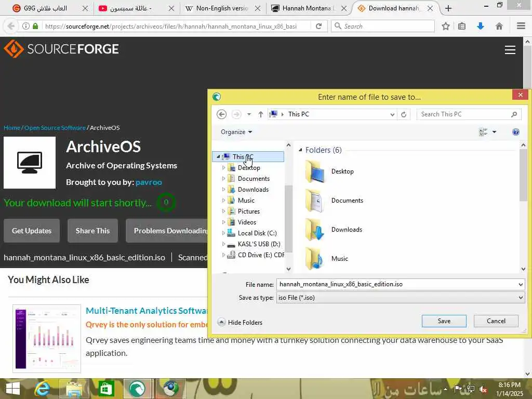
Task: Click the muted volume tray icon
Action: (x=483, y=389)
